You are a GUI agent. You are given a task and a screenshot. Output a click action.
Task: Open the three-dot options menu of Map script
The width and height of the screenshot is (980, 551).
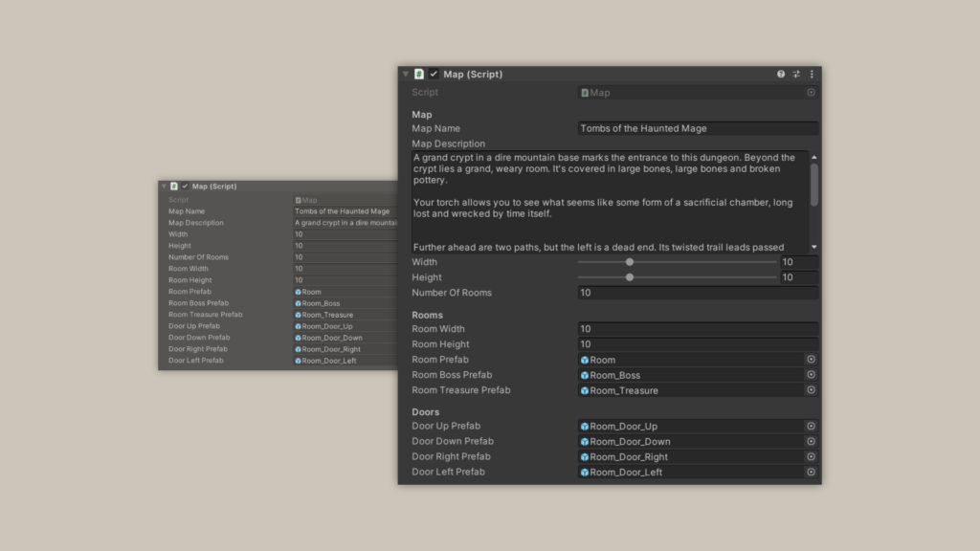(812, 74)
